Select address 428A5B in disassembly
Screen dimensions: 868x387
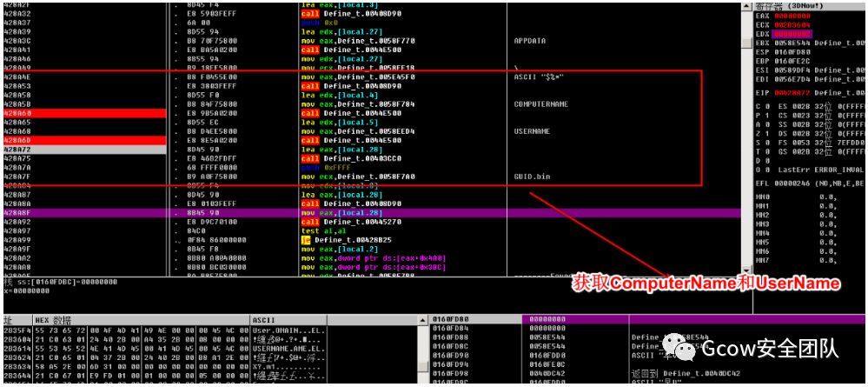(x=17, y=103)
